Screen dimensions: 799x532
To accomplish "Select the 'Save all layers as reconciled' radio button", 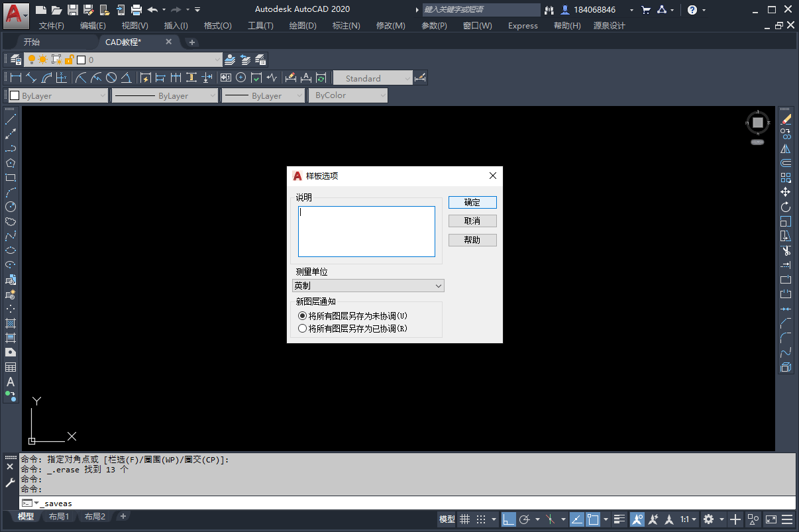I will click(303, 328).
